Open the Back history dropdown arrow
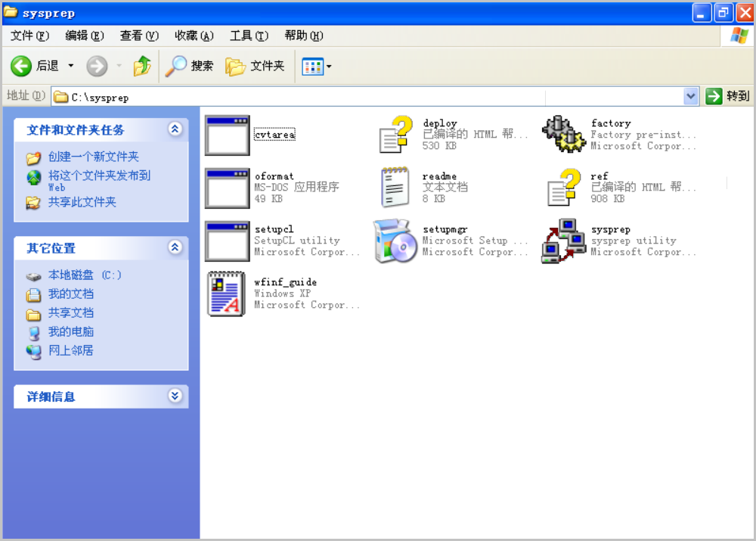The height and width of the screenshot is (541, 756). [x=71, y=66]
